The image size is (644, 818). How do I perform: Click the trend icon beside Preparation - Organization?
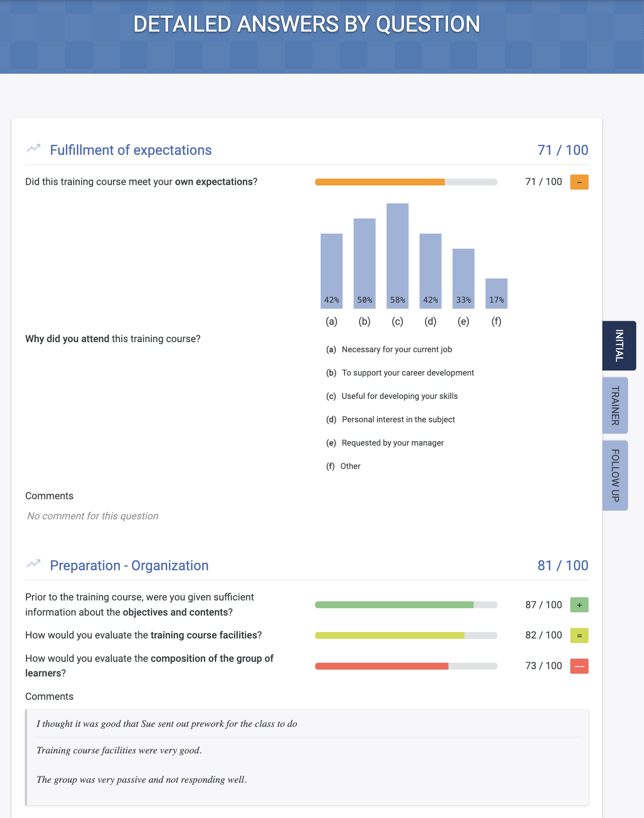click(x=33, y=564)
